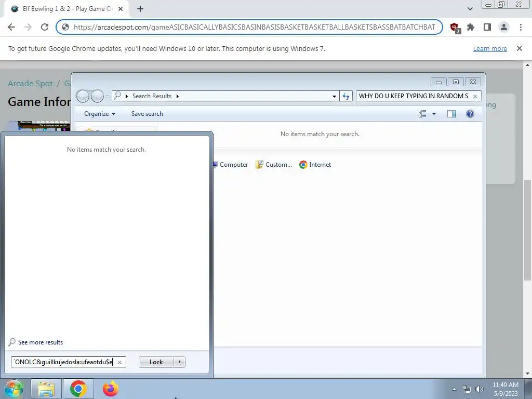Clear the Start menu search text

pos(119,362)
